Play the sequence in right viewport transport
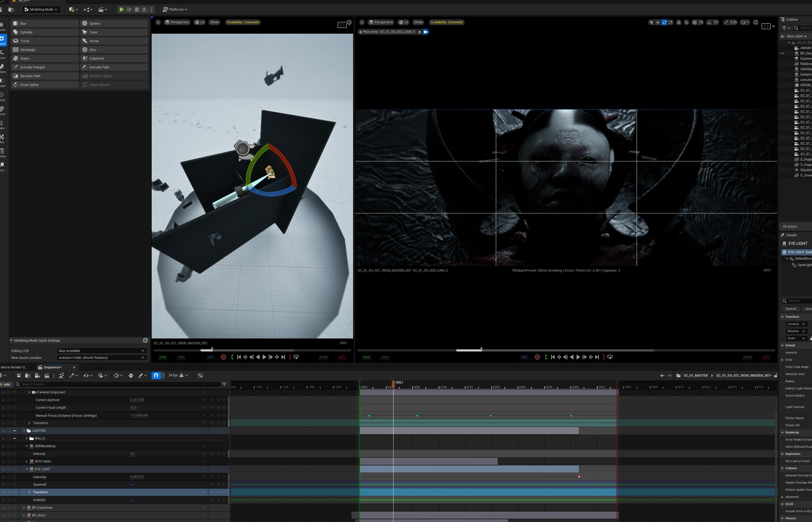 578,357
